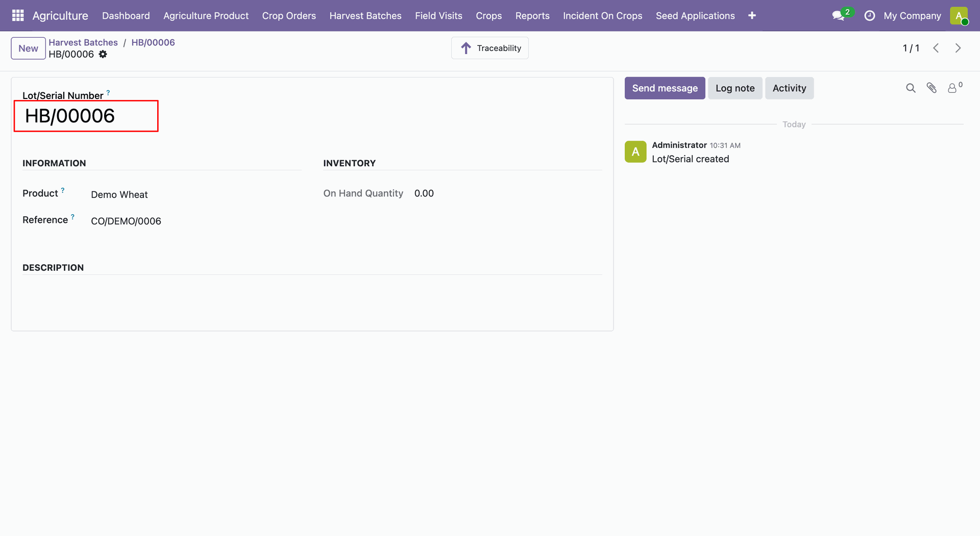Open the activities clock icon
The height and width of the screenshot is (536, 980).
tap(870, 16)
